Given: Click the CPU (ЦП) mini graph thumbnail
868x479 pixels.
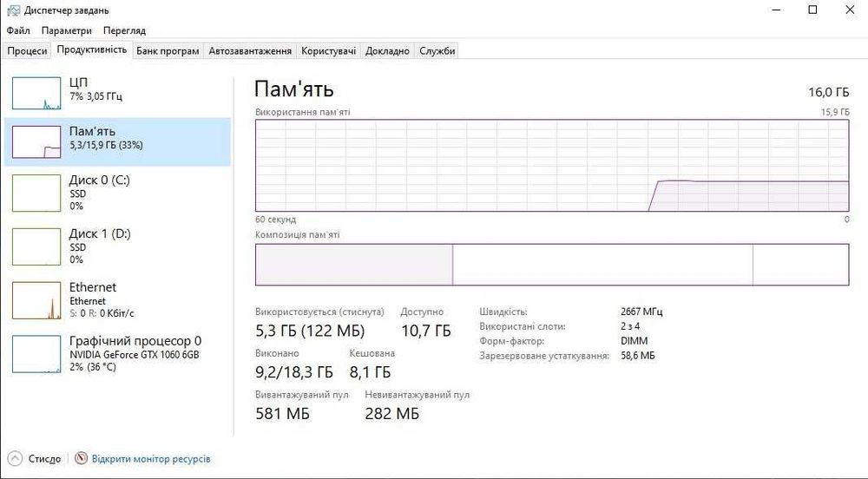Looking at the screenshot, I should tap(36, 93).
